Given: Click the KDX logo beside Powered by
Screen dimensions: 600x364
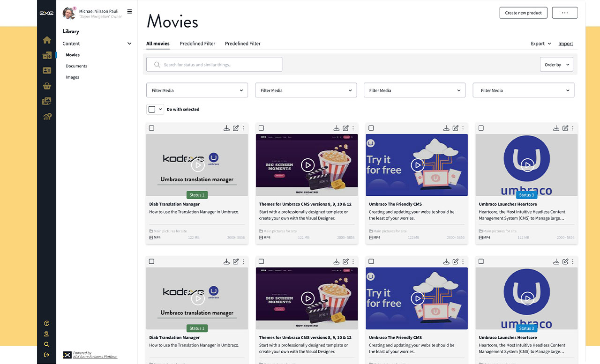Looking at the screenshot, I should tap(67, 355).
